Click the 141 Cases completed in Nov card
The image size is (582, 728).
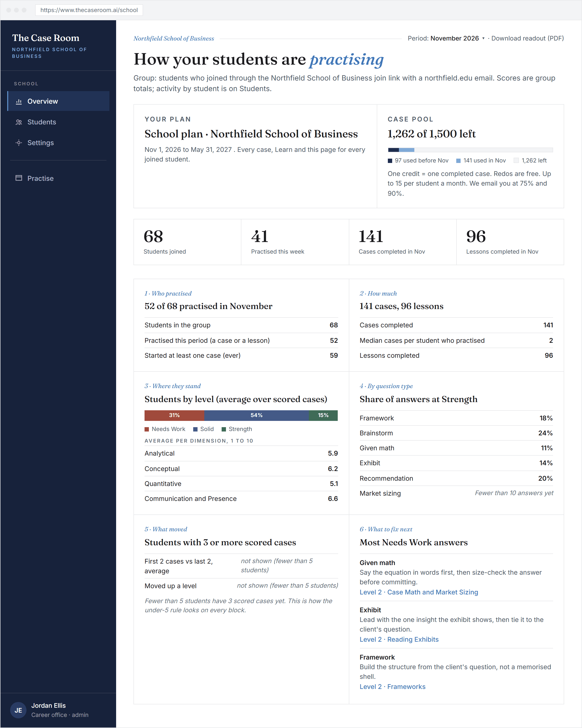click(x=403, y=242)
